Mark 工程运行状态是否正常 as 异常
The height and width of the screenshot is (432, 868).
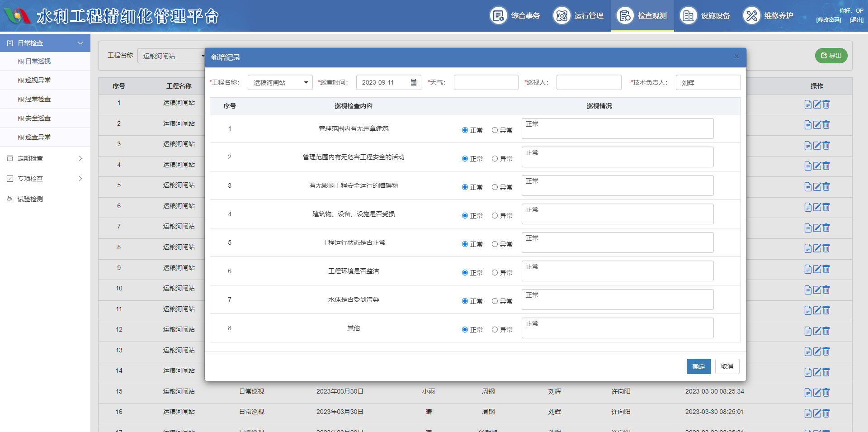[x=495, y=244]
